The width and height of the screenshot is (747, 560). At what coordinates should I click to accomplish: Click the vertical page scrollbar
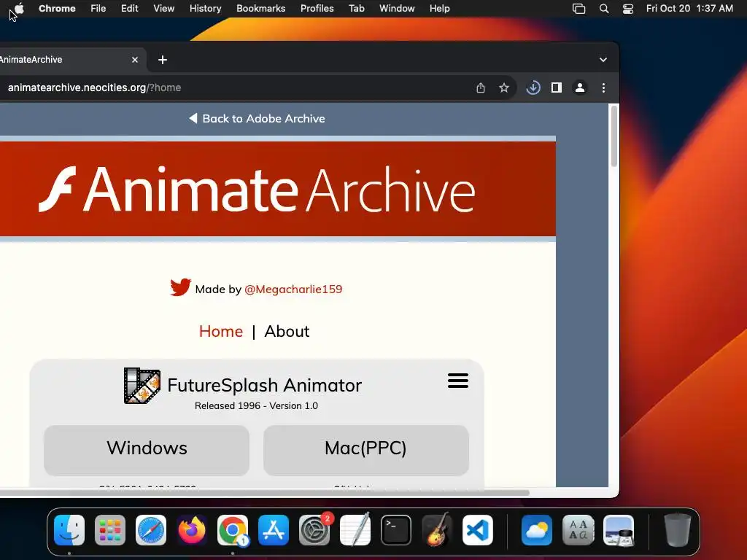[x=614, y=136]
